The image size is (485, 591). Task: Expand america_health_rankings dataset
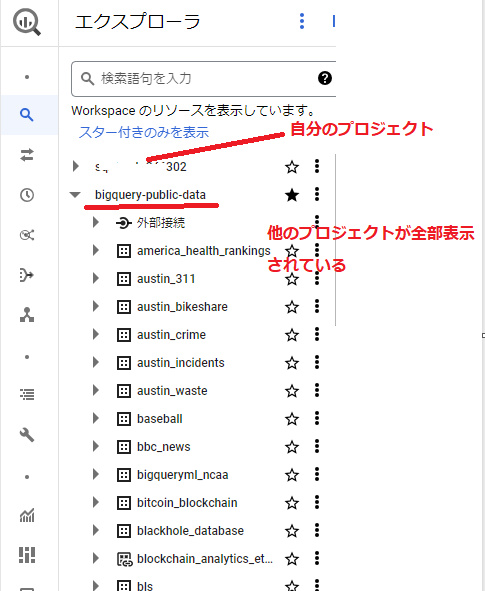[x=96, y=250]
